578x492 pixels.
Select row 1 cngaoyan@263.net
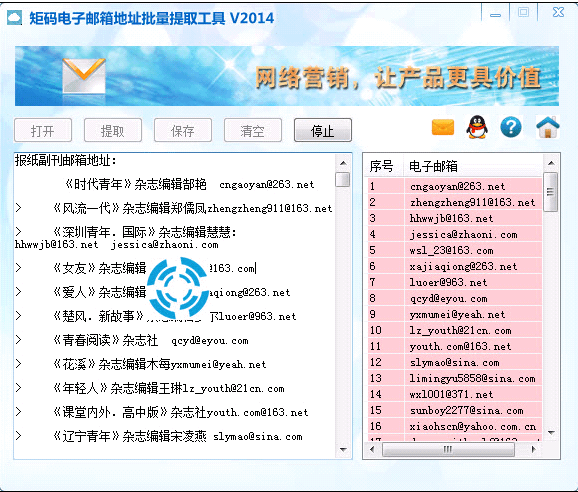point(455,186)
